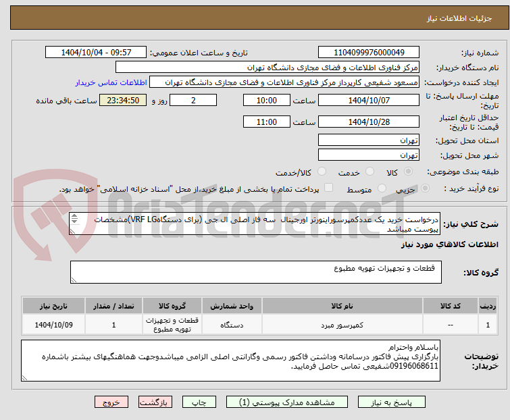The image size is (510, 420).
Task: Click the جزئیات اطلاعات نیاز page title
Action: [x=459, y=18]
